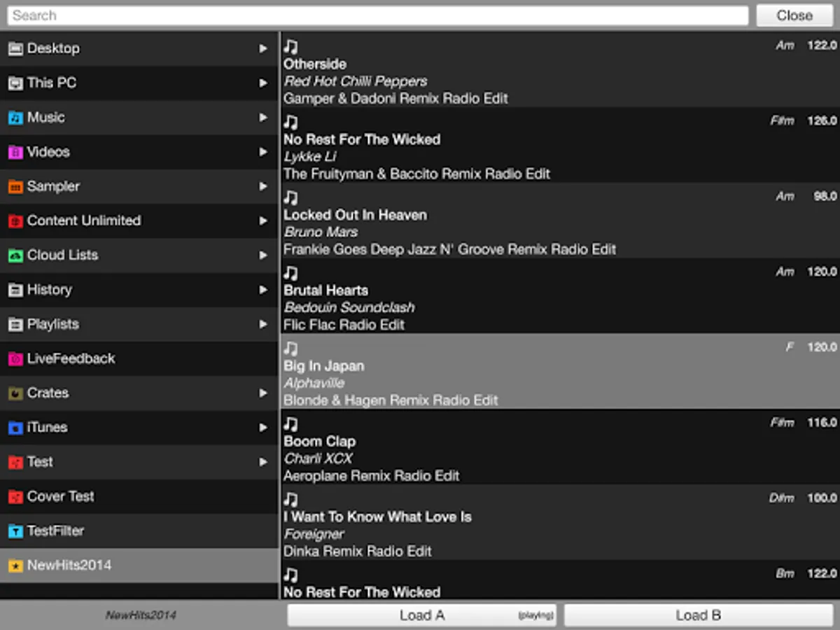Click the Red Hot Chilli Peppers artist name
This screenshot has height=630, width=840.
click(356, 81)
